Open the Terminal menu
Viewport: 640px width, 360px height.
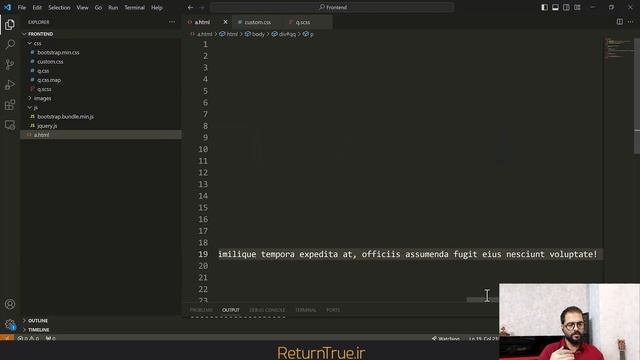135,7
